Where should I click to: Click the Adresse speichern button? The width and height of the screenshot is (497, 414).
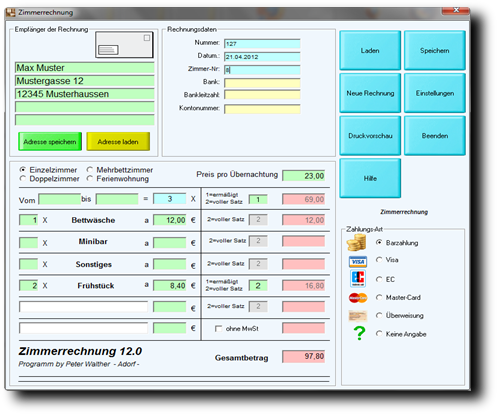50,142
